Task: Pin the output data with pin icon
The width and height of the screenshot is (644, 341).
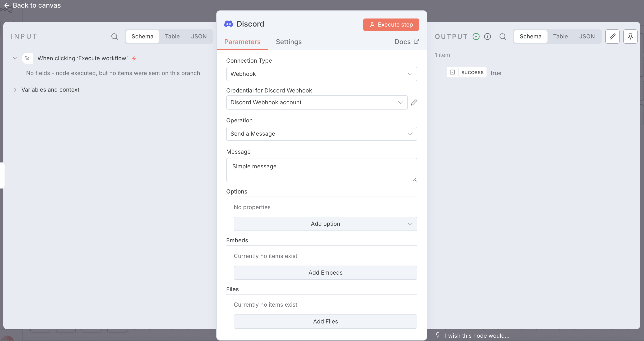Action: [x=630, y=37]
